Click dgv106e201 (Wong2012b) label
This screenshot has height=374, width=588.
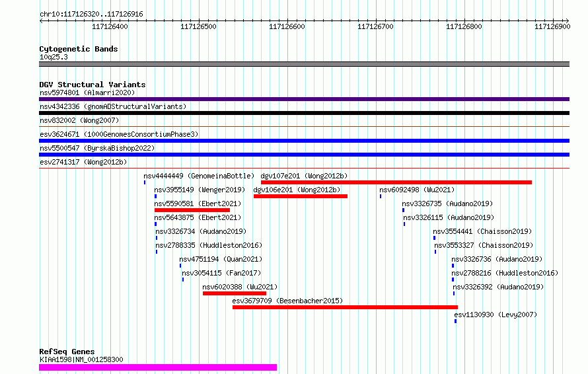297,190
